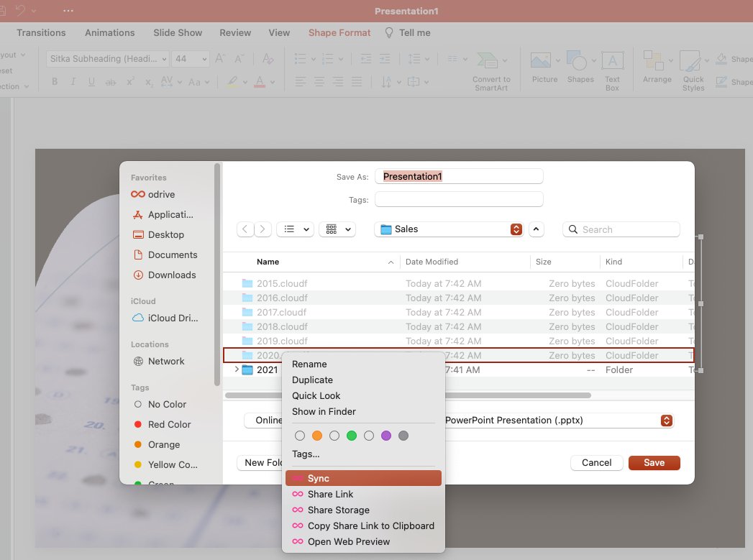Click Superscript icon in ribbon
753x560 pixels.
pos(130,81)
